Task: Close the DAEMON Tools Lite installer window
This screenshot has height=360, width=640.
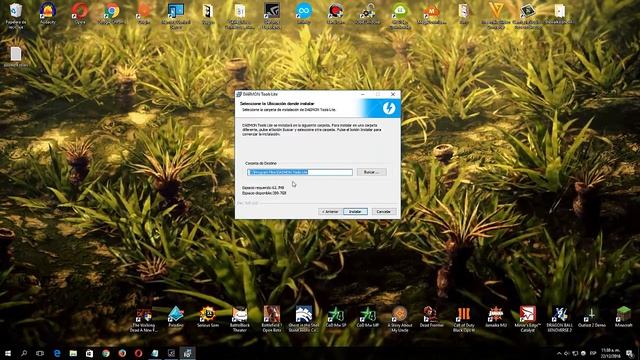Action: (x=393, y=94)
